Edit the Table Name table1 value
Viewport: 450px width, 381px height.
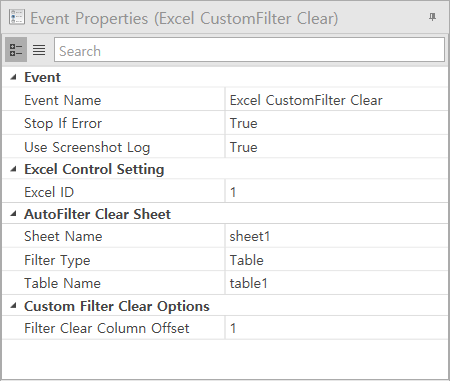tap(336, 283)
